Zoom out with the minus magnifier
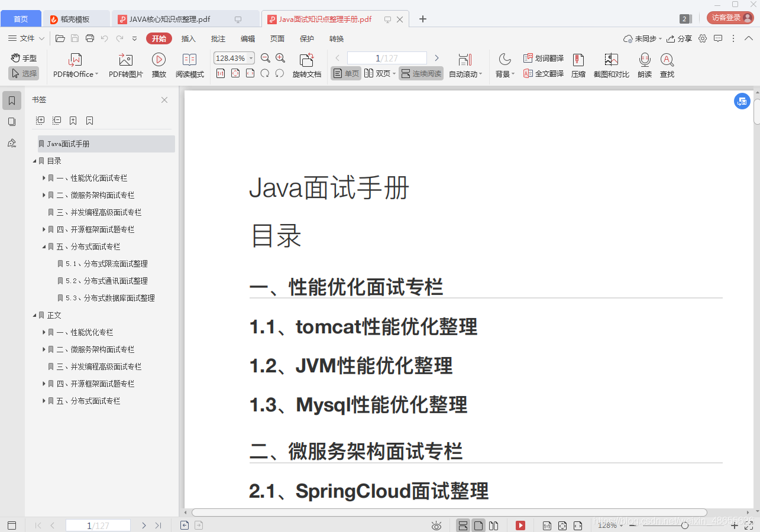 point(266,58)
